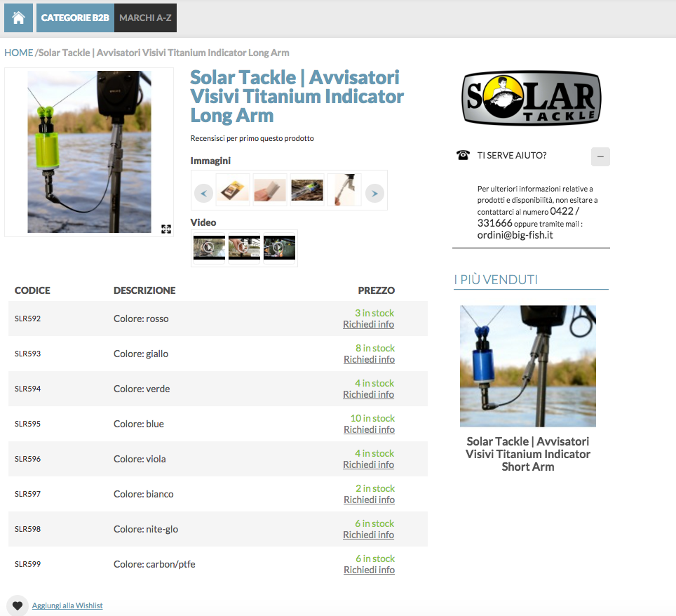This screenshot has height=616, width=676.
Task: Open the CATEGORIE B2B menu
Action: click(75, 18)
